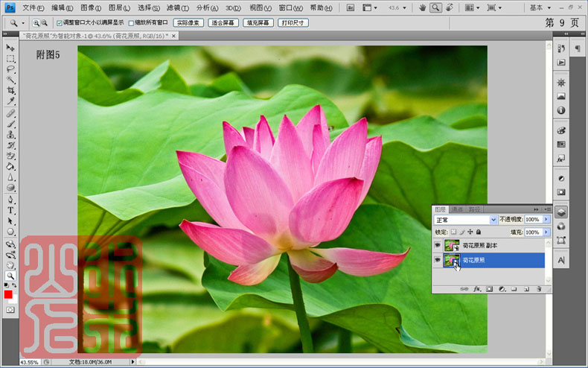Select the Healing Brush tool
Image resolution: width=588 pixels, height=368 pixels.
pos(10,113)
